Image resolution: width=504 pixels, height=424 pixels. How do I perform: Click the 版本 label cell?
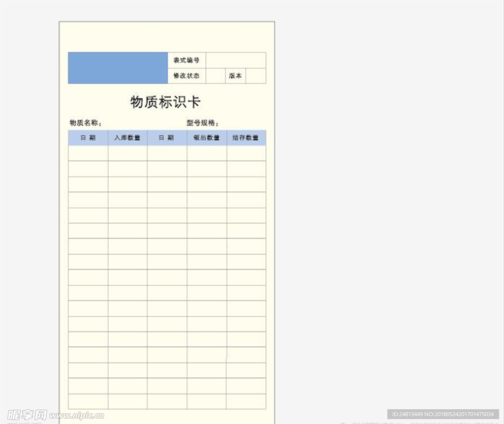(x=235, y=76)
